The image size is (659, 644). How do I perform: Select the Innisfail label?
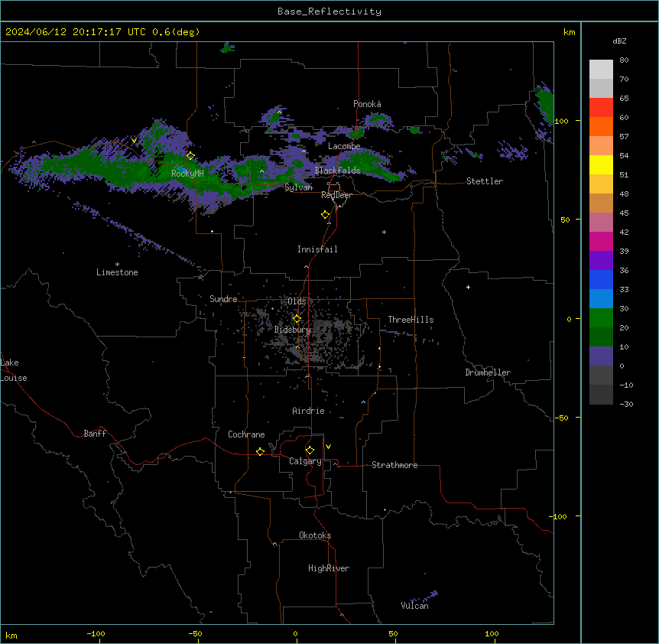pyautogui.click(x=317, y=249)
